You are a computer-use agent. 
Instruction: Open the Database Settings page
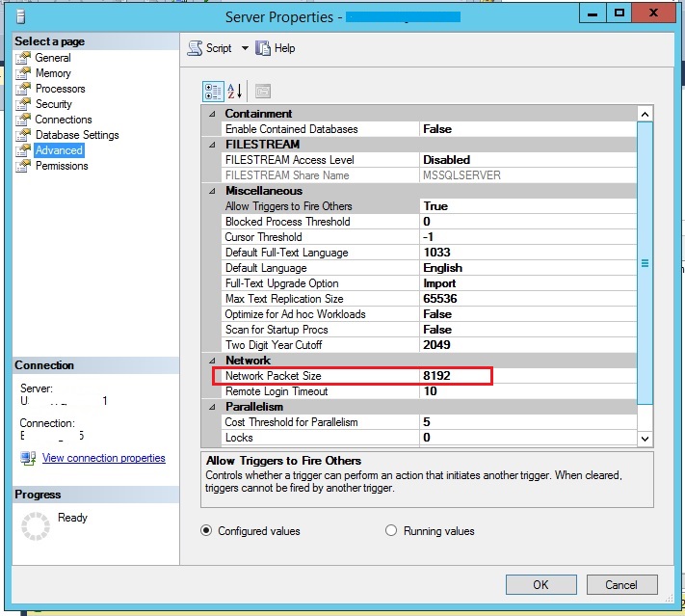click(77, 135)
